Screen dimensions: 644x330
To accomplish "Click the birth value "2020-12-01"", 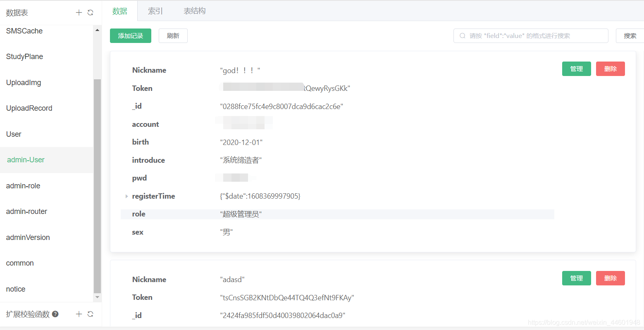I will click(x=241, y=142).
